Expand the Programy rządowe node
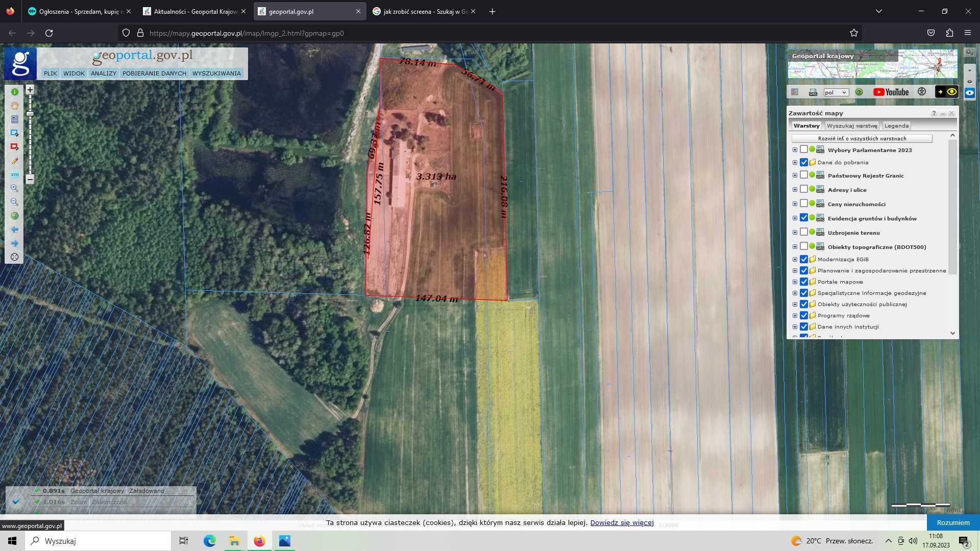 click(x=795, y=316)
